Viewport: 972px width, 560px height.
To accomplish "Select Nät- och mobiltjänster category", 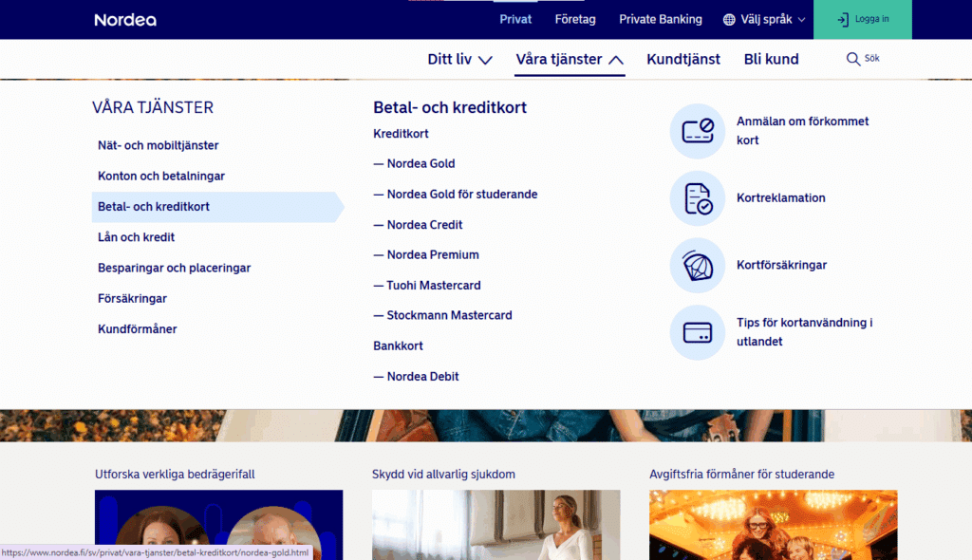I will pos(159,145).
